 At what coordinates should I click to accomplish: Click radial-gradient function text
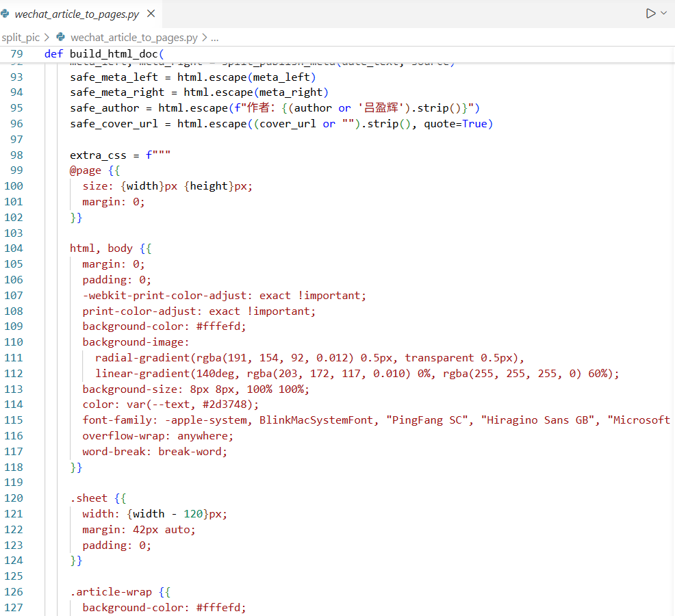pos(142,358)
